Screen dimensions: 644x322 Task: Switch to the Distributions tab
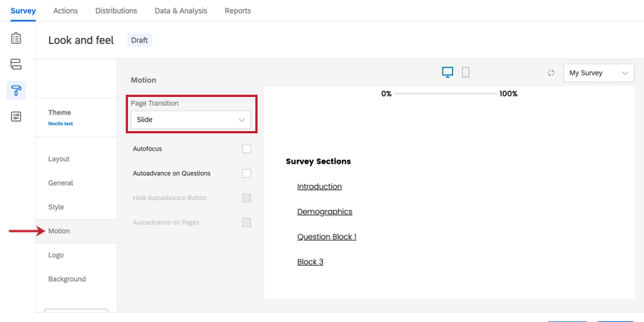(x=116, y=11)
